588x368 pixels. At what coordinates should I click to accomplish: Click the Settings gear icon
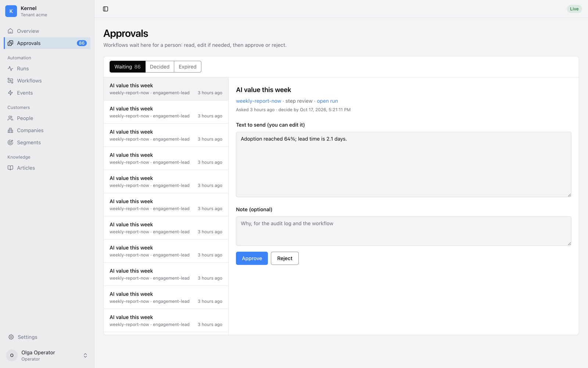[11, 337]
